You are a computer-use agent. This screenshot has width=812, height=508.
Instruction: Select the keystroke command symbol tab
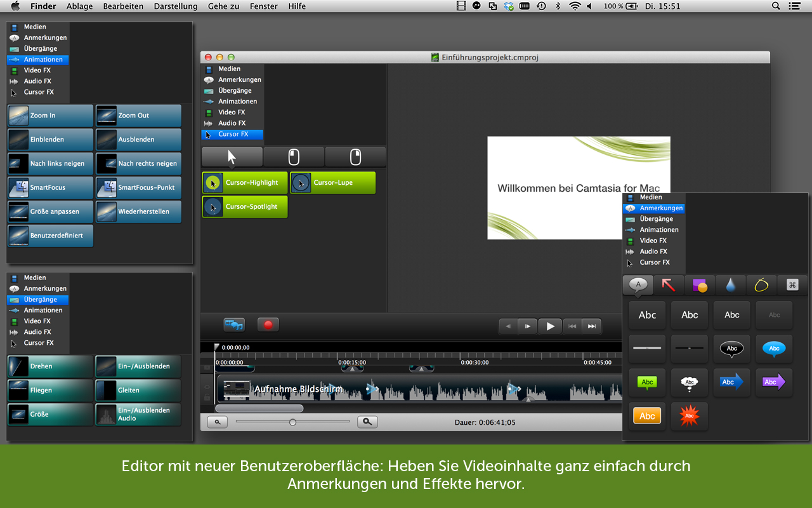pos(792,285)
